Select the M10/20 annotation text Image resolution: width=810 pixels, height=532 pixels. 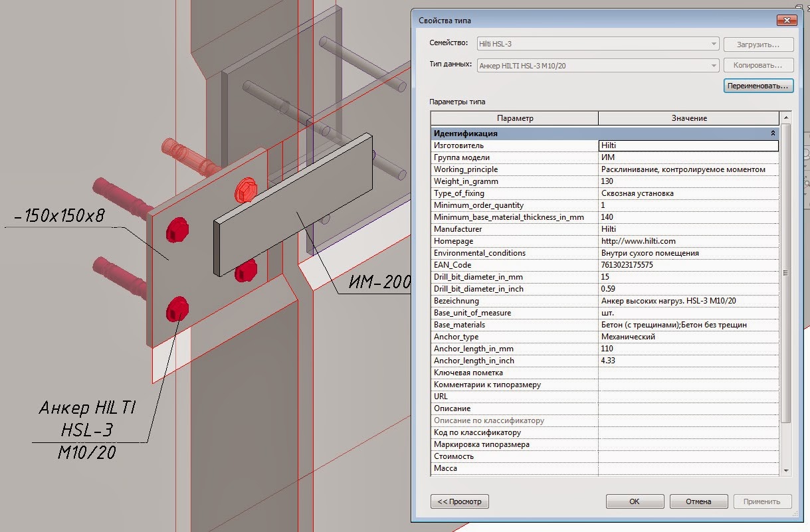[87, 453]
